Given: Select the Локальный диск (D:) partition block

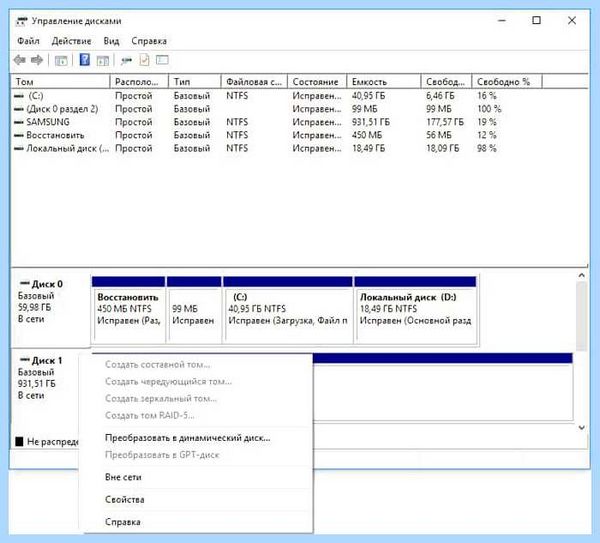Looking at the screenshot, I should pyautogui.click(x=416, y=310).
